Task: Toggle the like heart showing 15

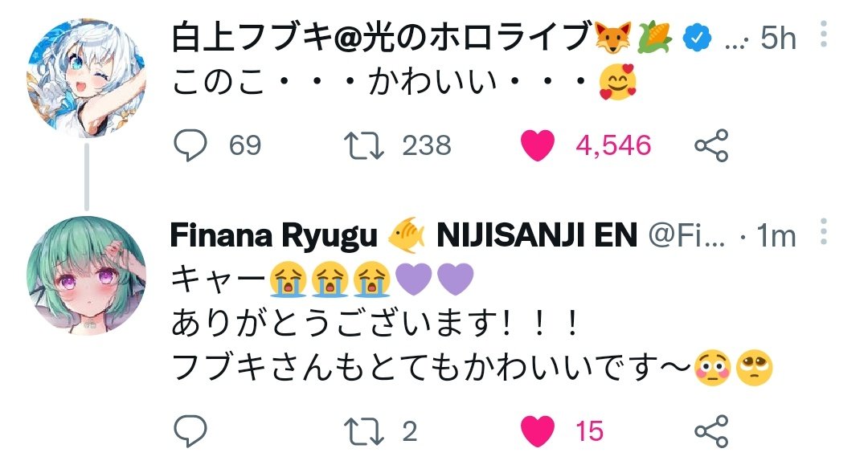Action: click(x=538, y=431)
